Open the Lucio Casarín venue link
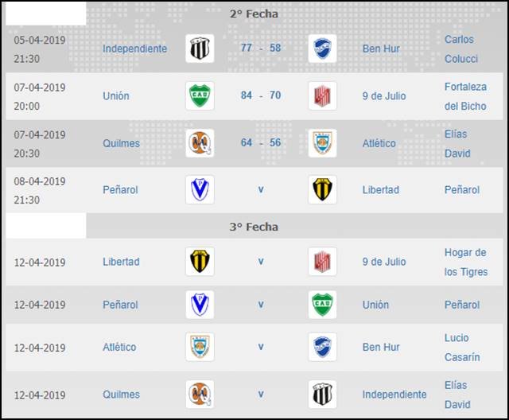The image size is (509, 420). [462, 348]
